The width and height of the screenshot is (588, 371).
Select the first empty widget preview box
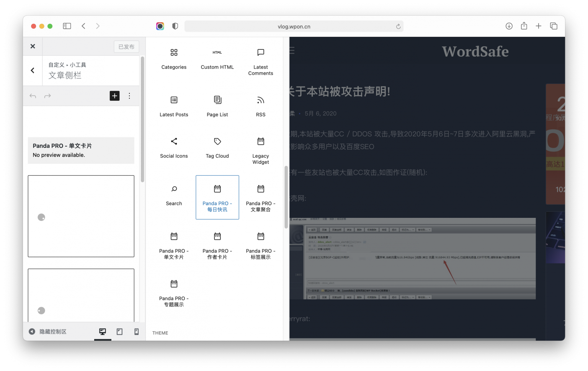[x=81, y=216]
